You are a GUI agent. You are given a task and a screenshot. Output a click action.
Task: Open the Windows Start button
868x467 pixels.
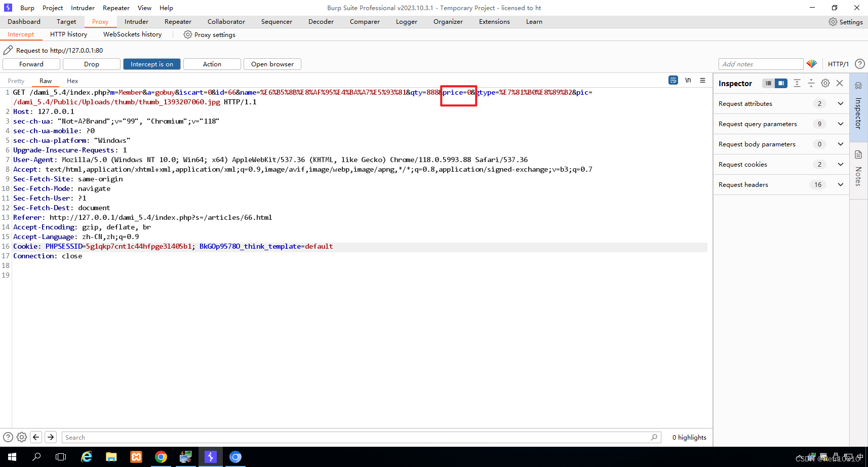coord(12,457)
